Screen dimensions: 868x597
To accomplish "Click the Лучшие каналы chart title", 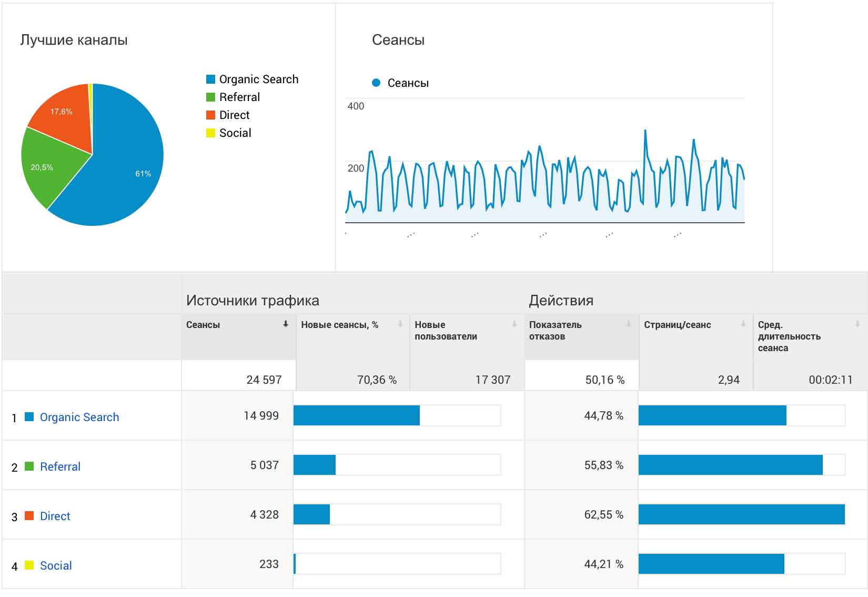I will click(x=74, y=41).
